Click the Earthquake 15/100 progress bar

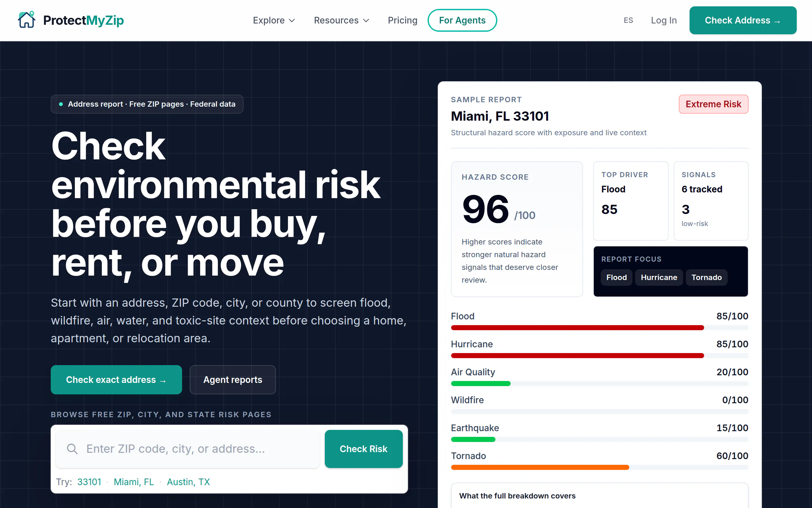(x=599, y=439)
